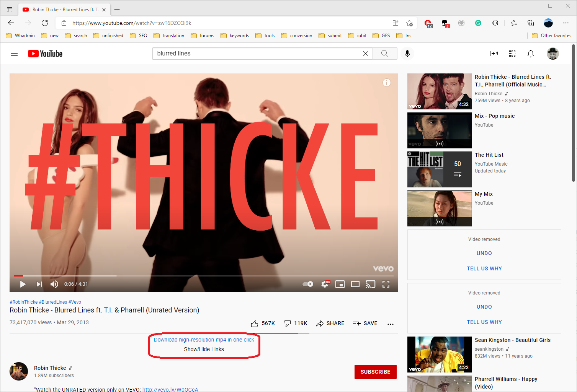Mute the video volume speaker icon

point(54,284)
